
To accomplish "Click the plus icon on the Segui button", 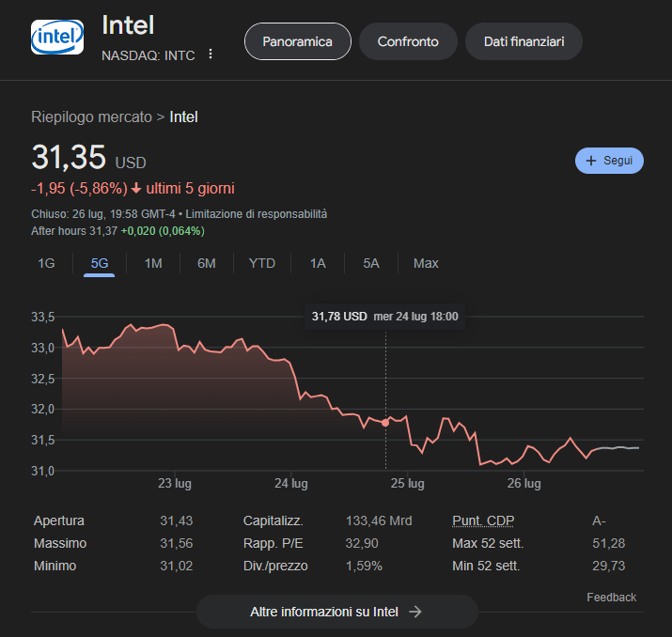I will click(x=591, y=161).
